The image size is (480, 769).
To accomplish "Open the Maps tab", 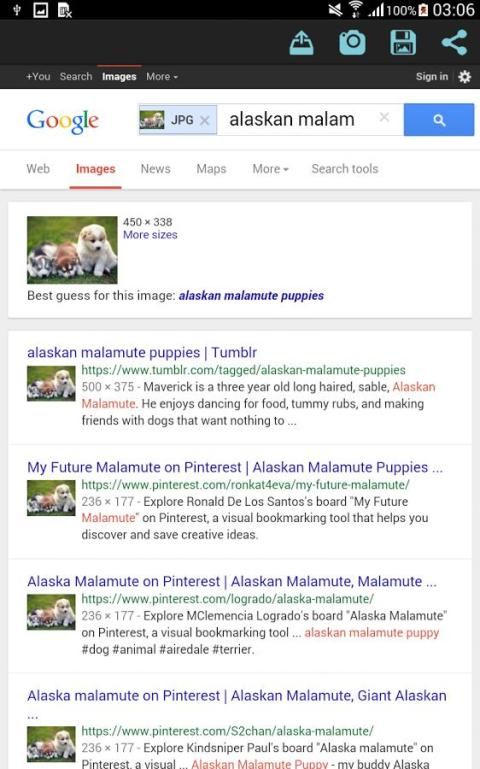I will point(211,169).
